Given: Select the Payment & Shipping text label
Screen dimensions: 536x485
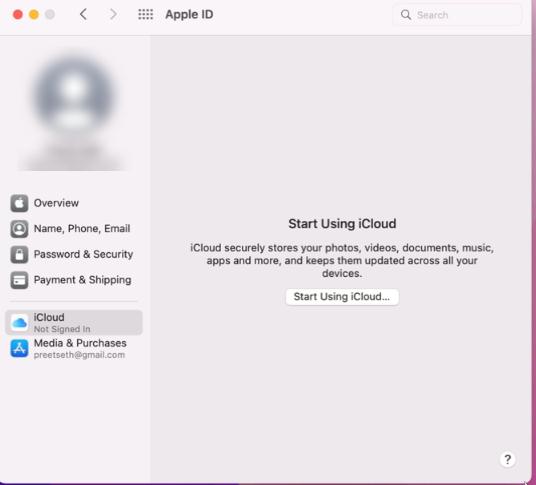Looking at the screenshot, I should click(82, 280).
